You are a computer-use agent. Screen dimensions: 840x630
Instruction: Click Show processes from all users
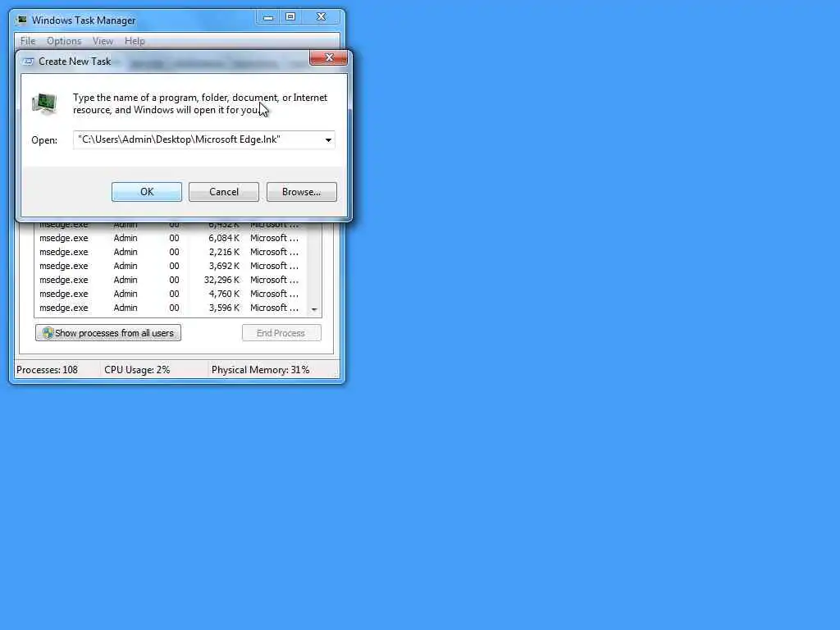point(108,333)
